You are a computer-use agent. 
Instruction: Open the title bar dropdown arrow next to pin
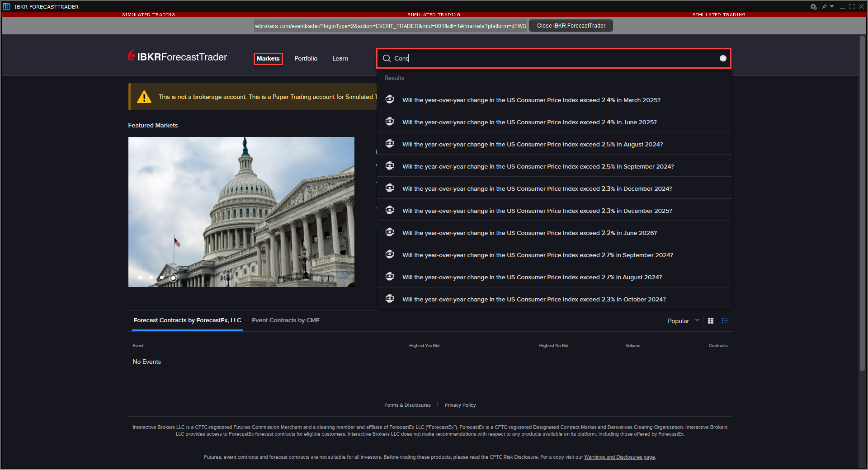[x=832, y=6]
